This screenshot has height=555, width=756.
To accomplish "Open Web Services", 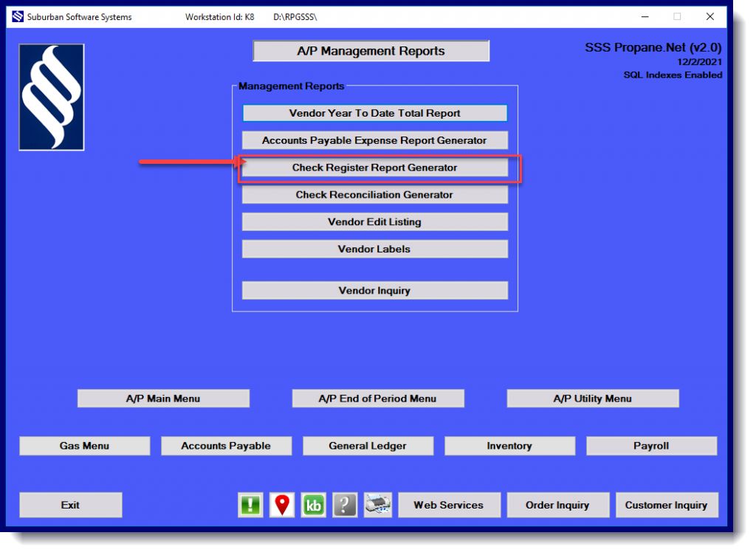I will click(450, 505).
